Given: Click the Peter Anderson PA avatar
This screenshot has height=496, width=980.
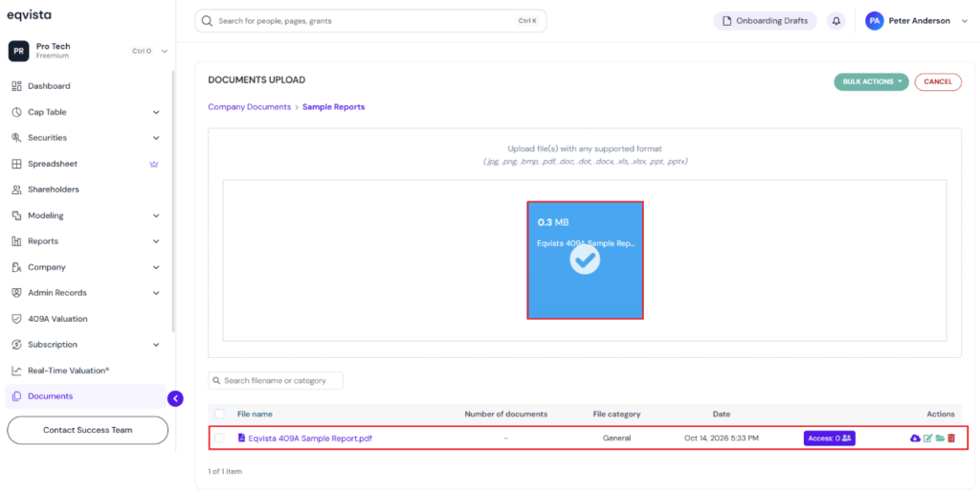Looking at the screenshot, I should coord(875,21).
